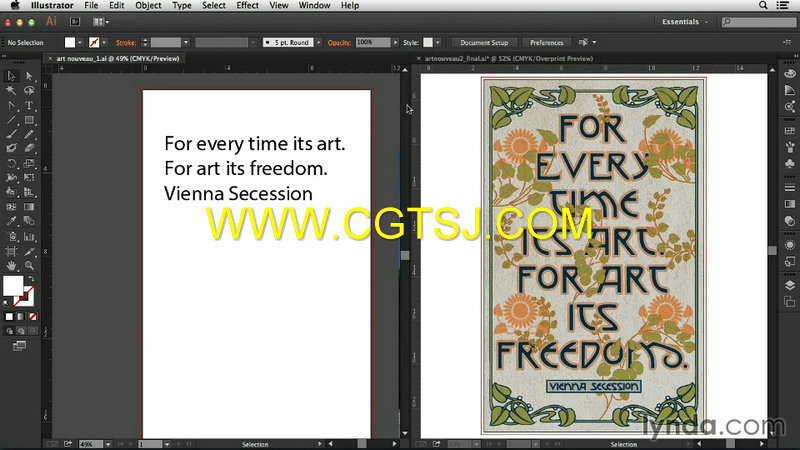Screen dimensions: 800x450
Task: Select the Scale tool
Action: pos(29,163)
